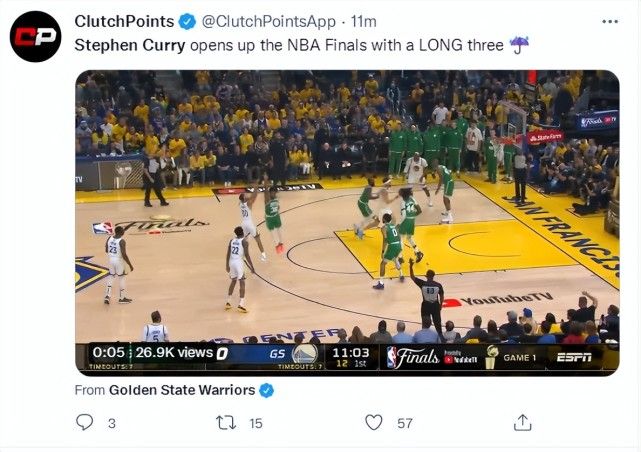
Task: Click the reply count of 3
Action: pyautogui.click(x=111, y=423)
